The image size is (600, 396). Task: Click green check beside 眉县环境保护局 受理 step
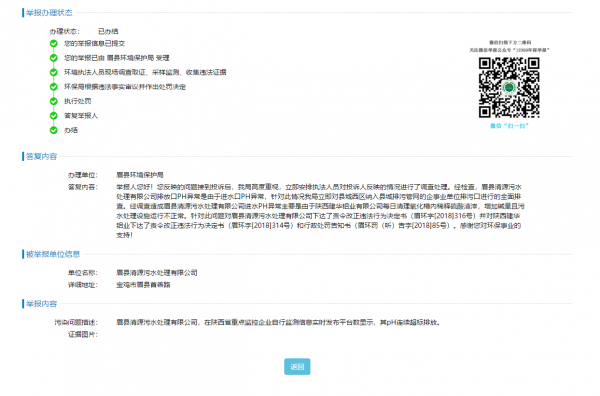click(x=54, y=58)
